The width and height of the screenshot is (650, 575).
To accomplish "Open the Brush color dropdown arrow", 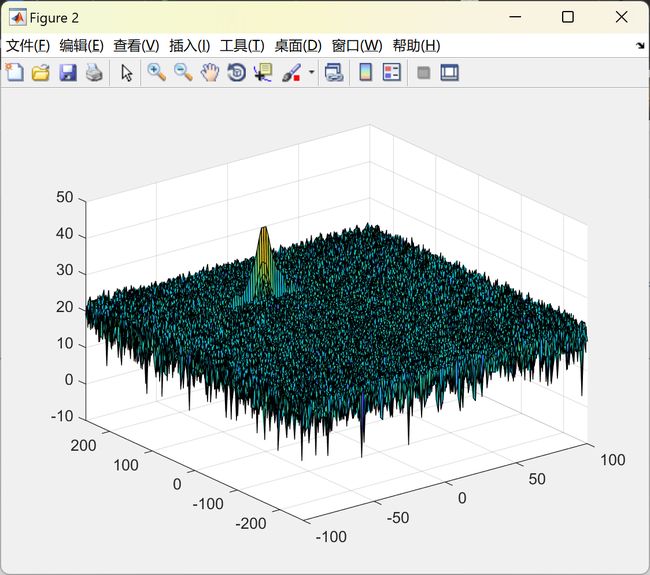I will (311, 72).
